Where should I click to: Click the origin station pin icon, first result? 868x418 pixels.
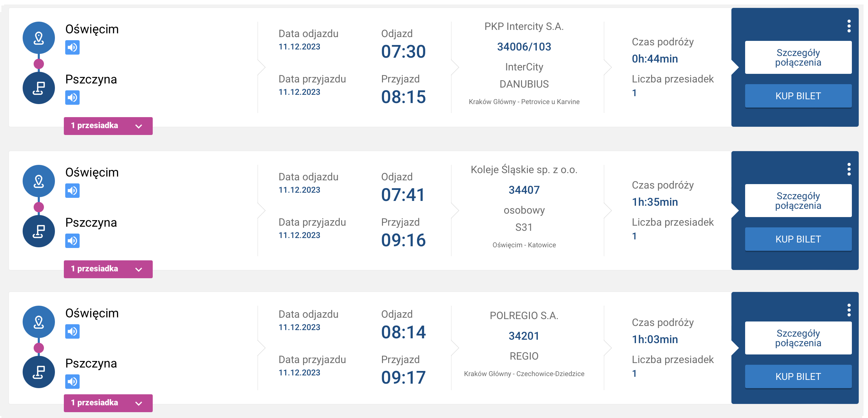click(39, 38)
